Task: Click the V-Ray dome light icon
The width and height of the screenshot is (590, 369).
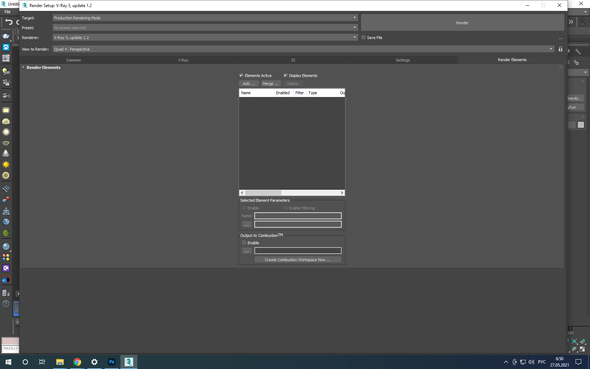Action: coord(6,121)
